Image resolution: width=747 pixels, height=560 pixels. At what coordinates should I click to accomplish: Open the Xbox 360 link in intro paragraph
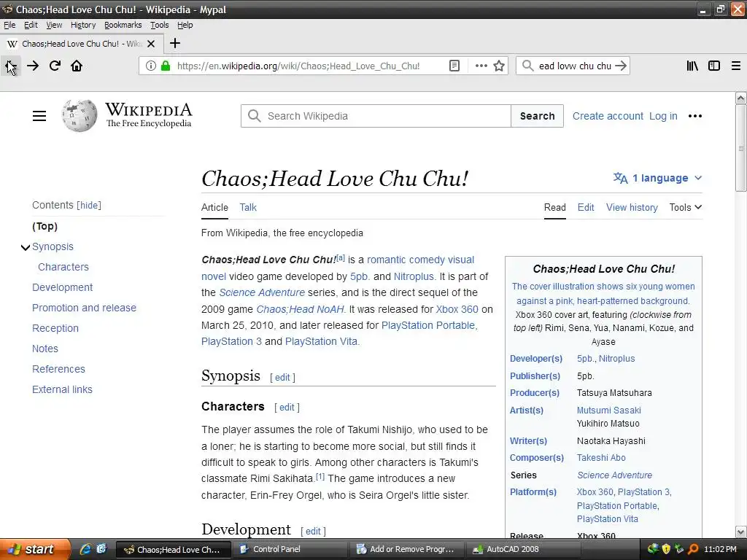[457, 309]
